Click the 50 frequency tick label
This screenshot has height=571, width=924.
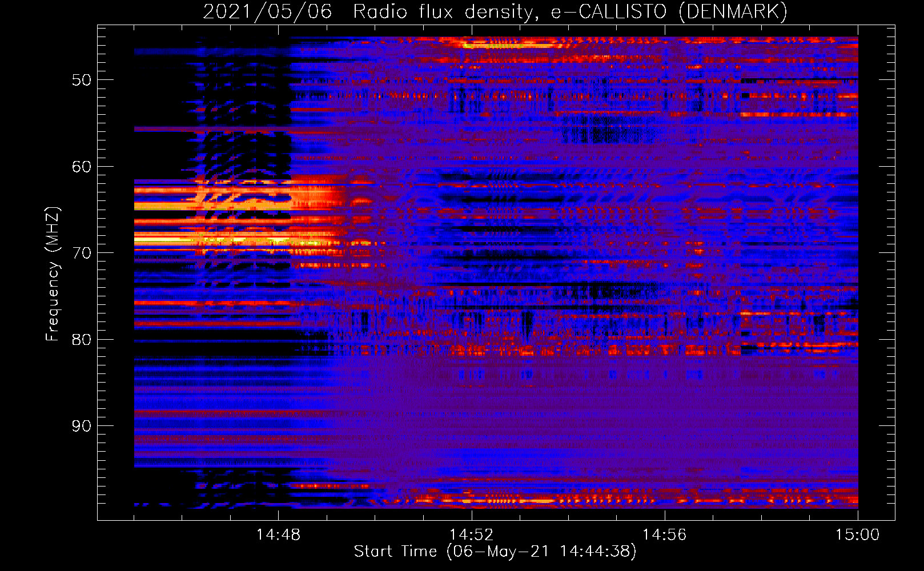82,80
